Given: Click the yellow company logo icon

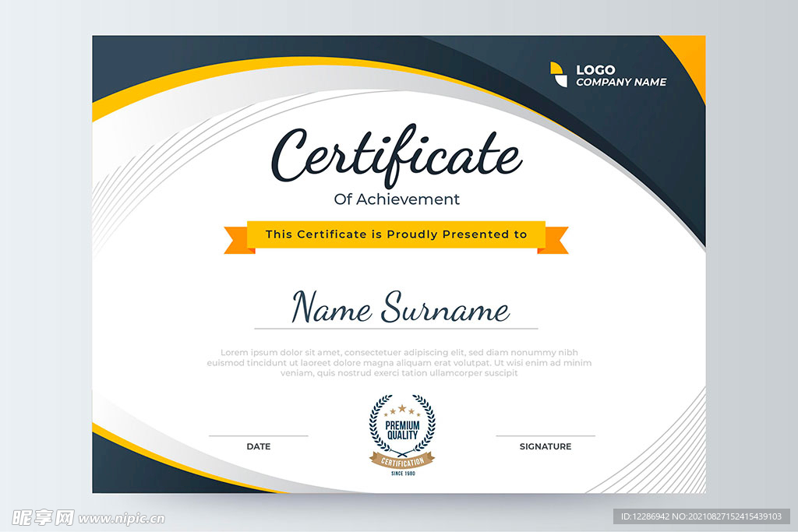Looking at the screenshot, I should coord(558,75).
